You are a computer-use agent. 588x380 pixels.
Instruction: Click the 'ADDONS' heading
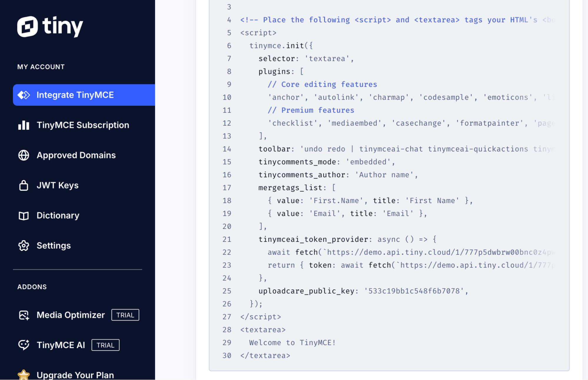(x=32, y=287)
